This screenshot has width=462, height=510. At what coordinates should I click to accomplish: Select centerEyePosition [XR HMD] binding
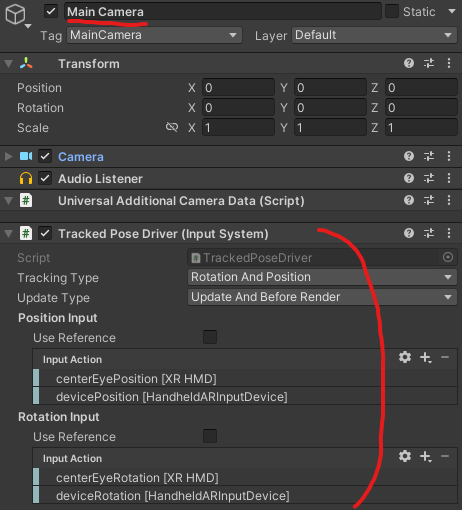click(x=245, y=379)
